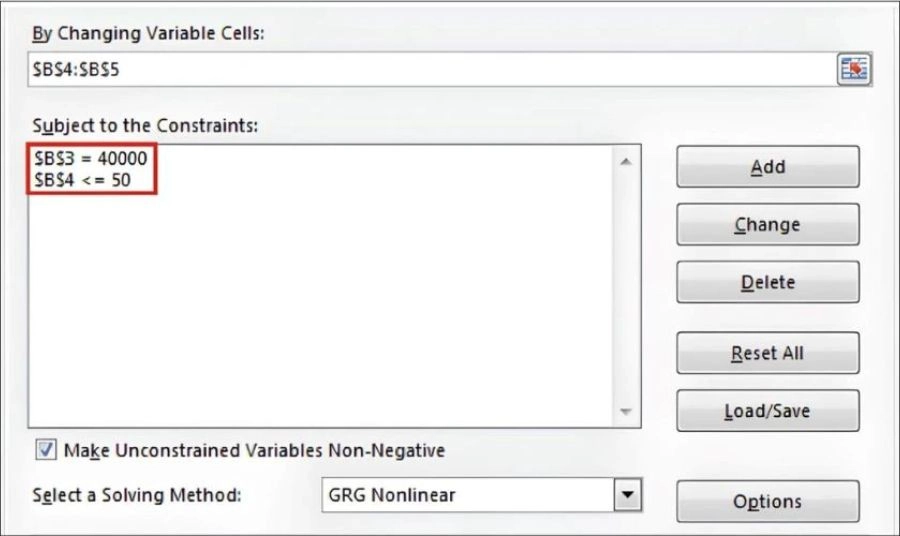This screenshot has width=900, height=536.
Task: Click the 'Make Unconstrained Variables Non-Negative' label text
Action: pos(254,450)
